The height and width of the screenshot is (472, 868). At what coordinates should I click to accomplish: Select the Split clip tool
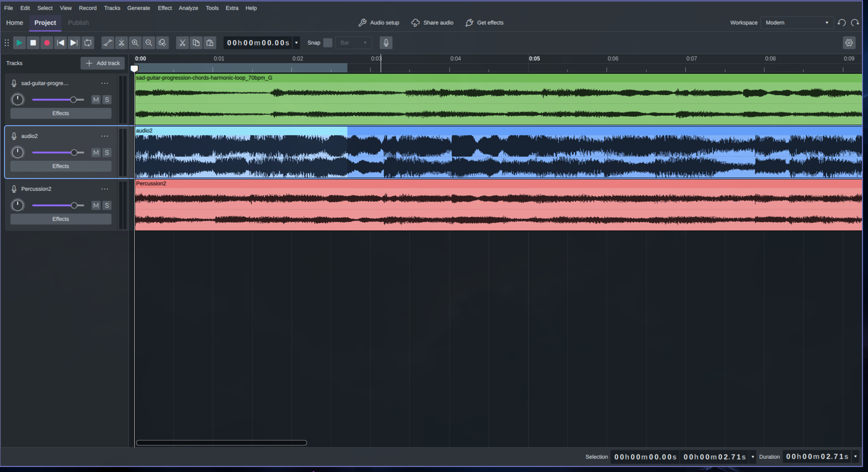tap(121, 43)
